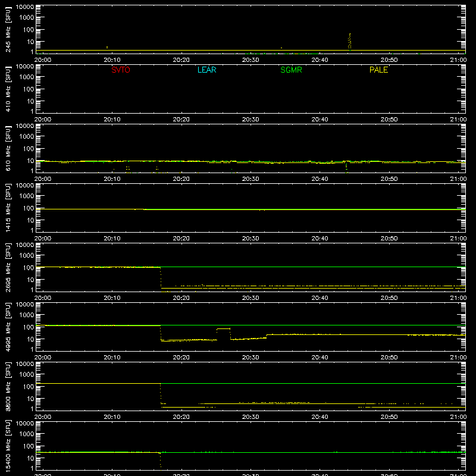Click the 10000 y-axis value in the 15400 MHz panel

pyautogui.click(x=25, y=423)
